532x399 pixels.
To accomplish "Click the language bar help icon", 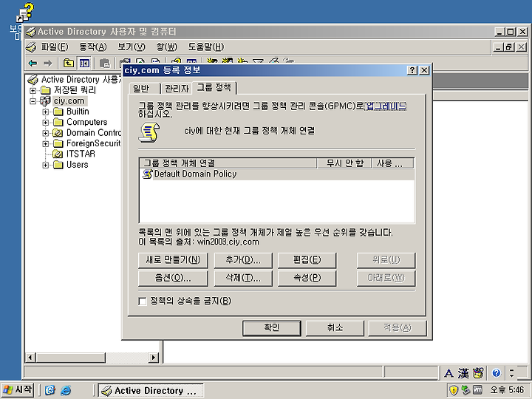I will coord(496,373).
